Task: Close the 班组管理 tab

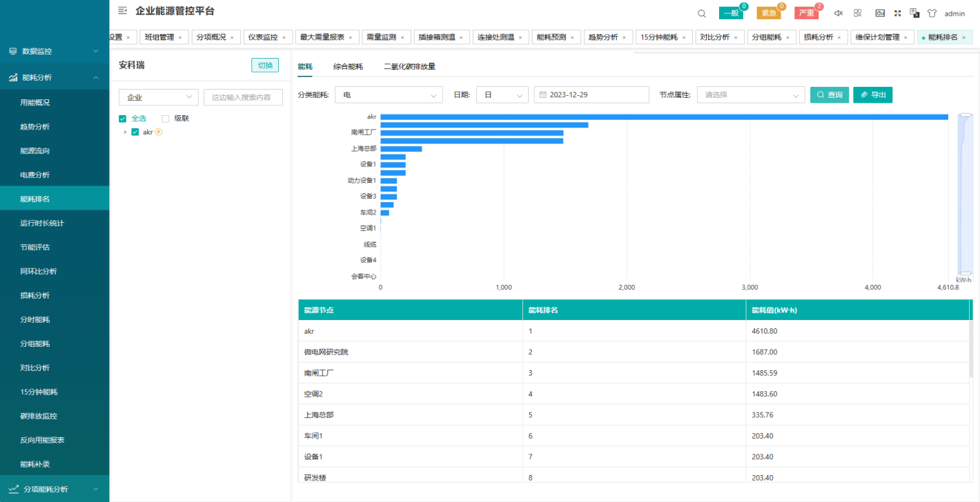Action: coord(180,37)
